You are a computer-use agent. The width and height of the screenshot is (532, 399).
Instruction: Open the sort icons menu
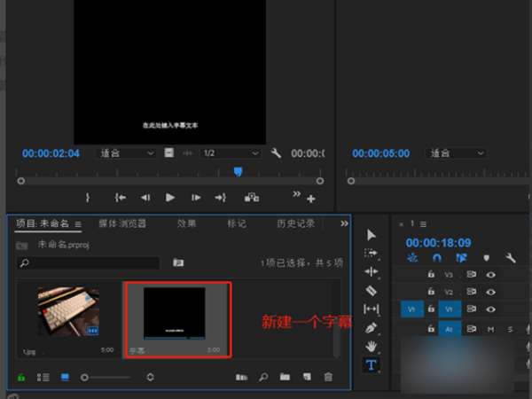click(150, 377)
